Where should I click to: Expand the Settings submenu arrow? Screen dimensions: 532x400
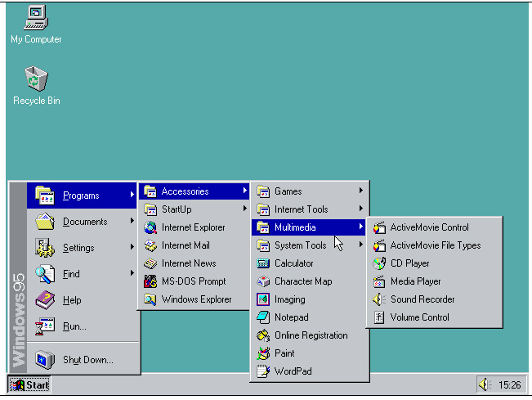pos(132,247)
